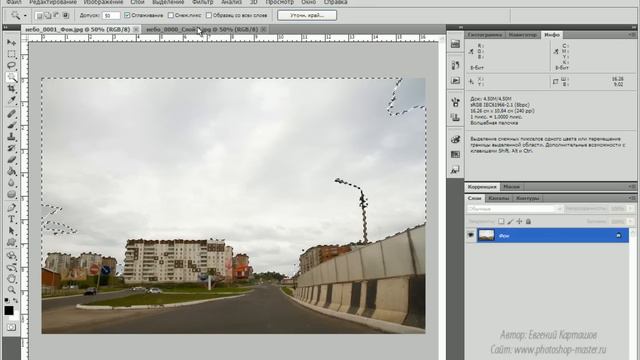Viewport: 640px width, 360px height.
Task: Open the Изображение menu
Action: [103, 2]
